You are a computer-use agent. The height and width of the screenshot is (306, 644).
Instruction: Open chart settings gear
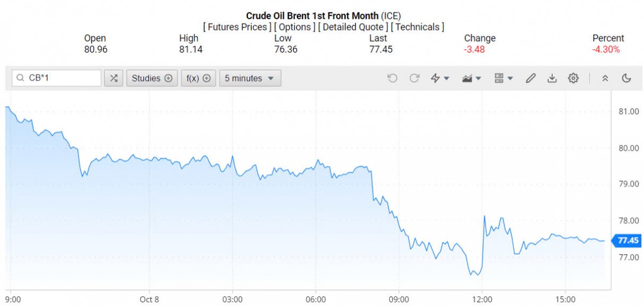[x=573, y=78]
